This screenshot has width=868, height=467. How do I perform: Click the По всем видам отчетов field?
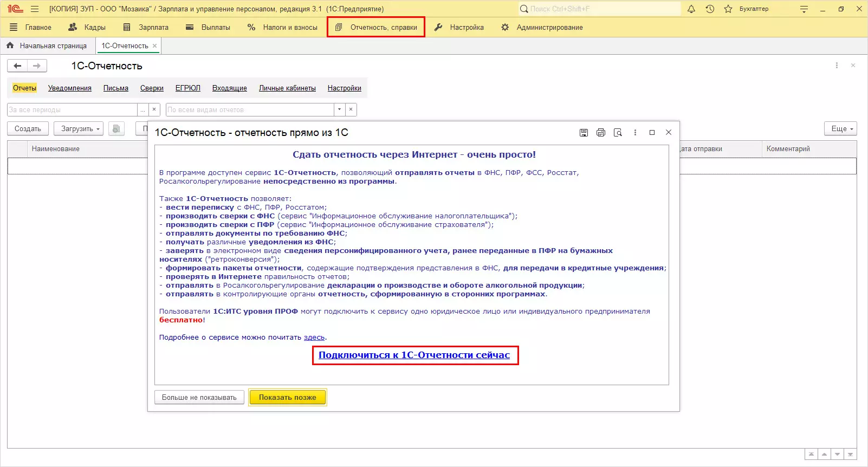click(x=250, y=109)
